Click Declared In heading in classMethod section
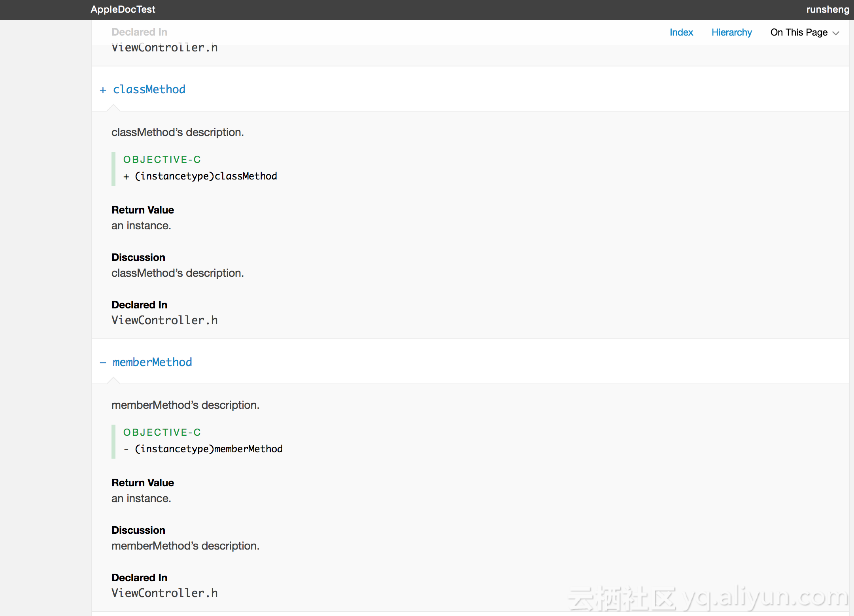Screen dimensions: 854x616 (x=140, y=305)
